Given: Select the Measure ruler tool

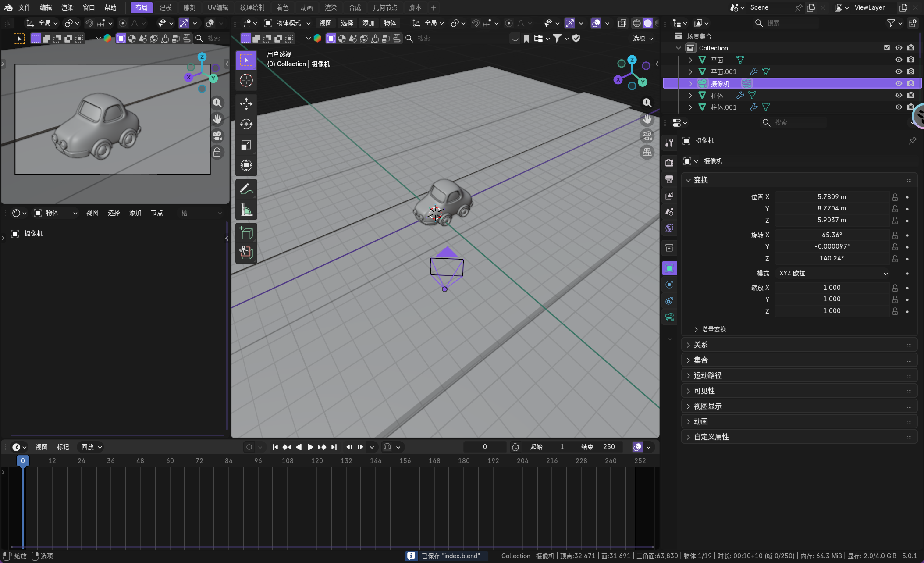Looking at the screenshot, I should click(x=246, y=210).
